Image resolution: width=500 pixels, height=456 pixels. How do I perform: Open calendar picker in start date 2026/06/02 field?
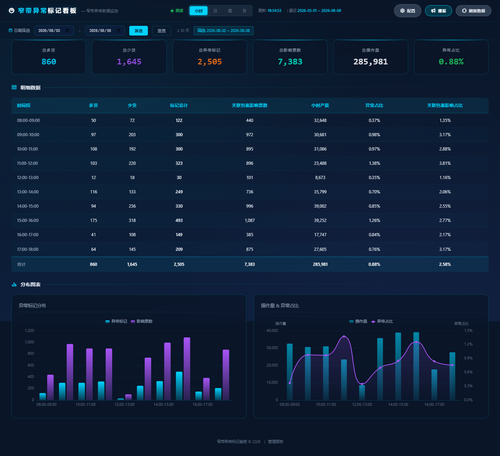coord(67,30)
